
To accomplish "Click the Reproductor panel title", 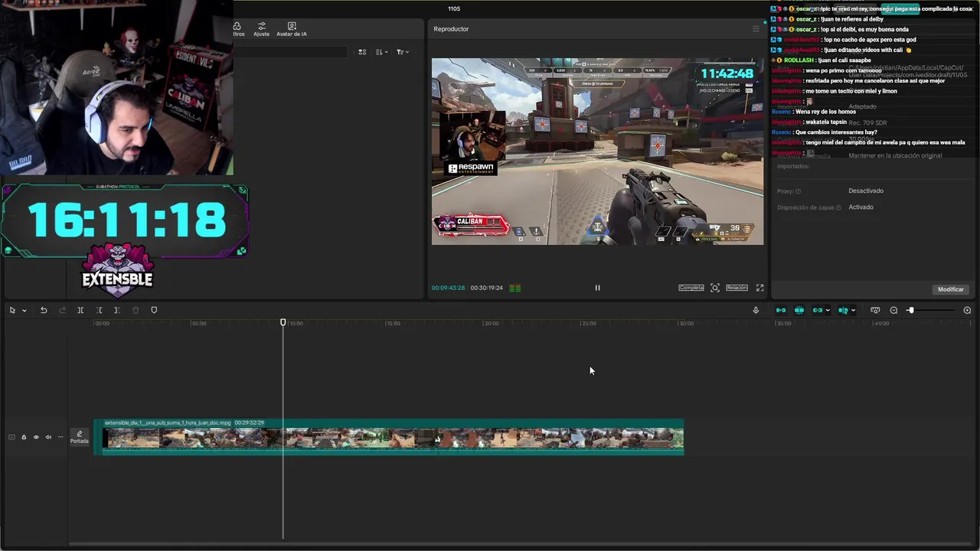I will coord(451,29).
